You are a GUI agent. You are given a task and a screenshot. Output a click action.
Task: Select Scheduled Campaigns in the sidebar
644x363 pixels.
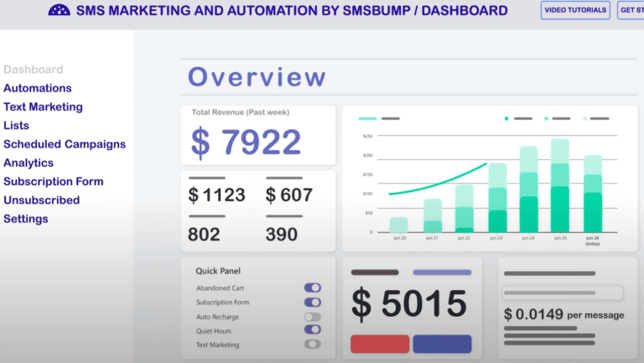[65, 144]
